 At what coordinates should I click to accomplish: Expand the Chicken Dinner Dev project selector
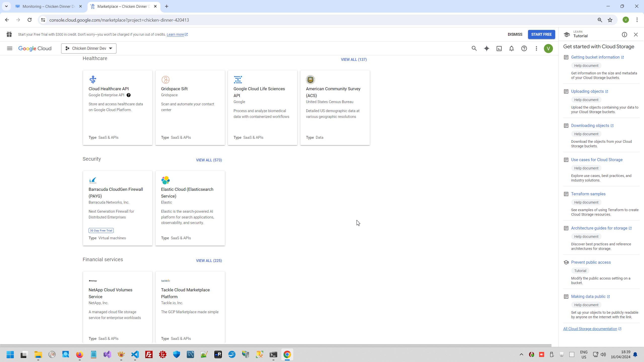[x=89, y=49]
